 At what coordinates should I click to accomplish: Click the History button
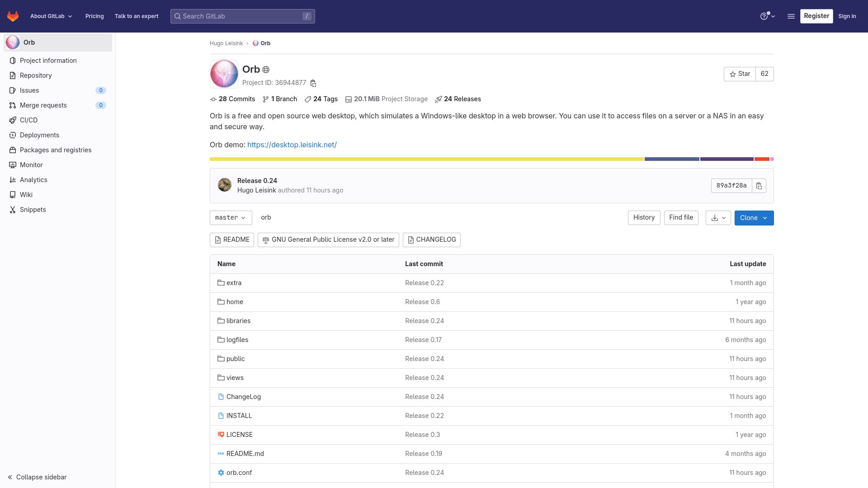click(644, 218)
